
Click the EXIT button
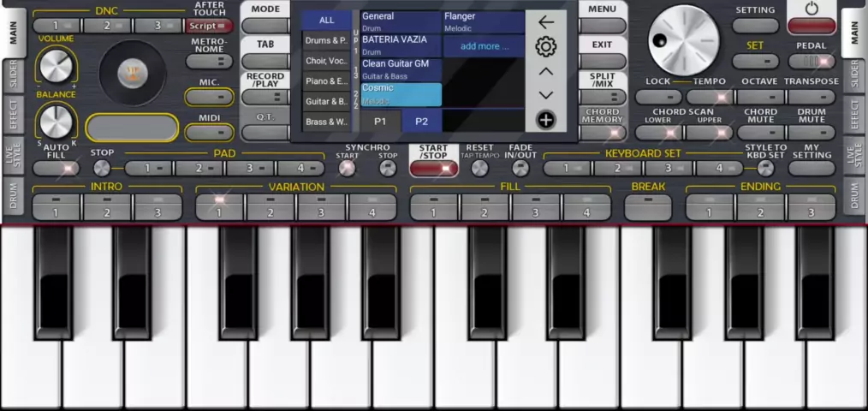pos(602,45)
